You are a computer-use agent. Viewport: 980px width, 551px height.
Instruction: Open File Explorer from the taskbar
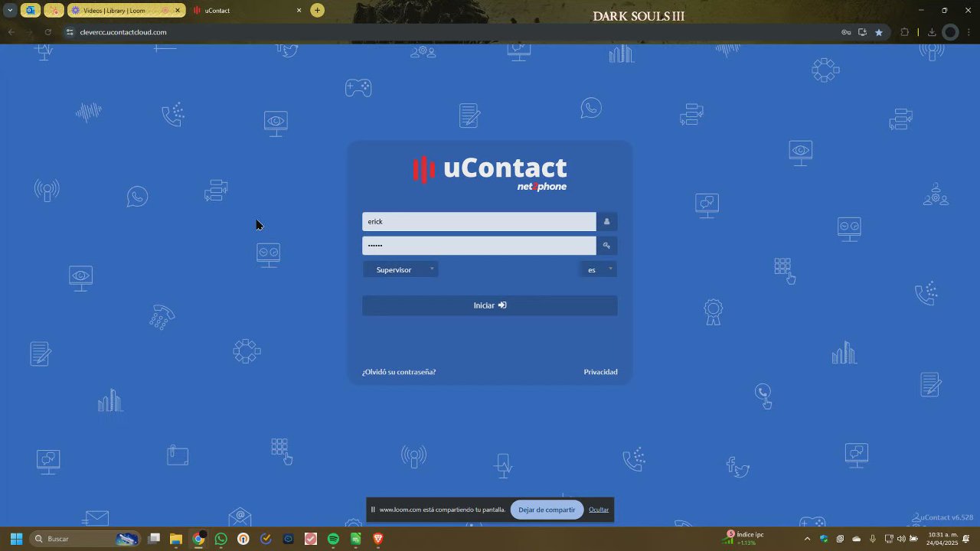click(x=176, y=539)
